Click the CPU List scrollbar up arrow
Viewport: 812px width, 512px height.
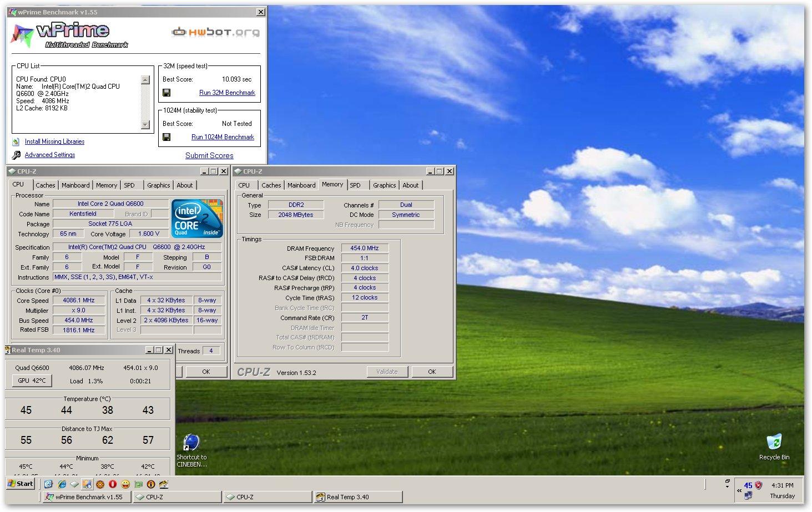click(x=145, y=80)
